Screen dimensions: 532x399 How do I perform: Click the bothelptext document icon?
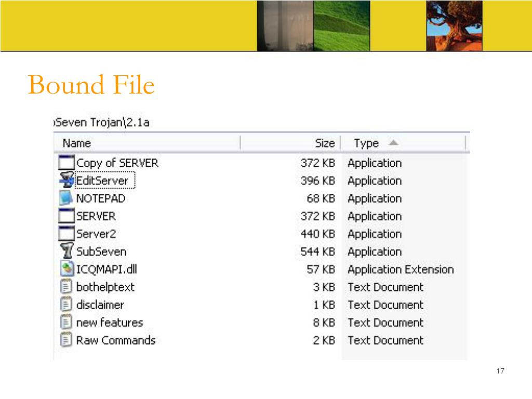point(66,287)
